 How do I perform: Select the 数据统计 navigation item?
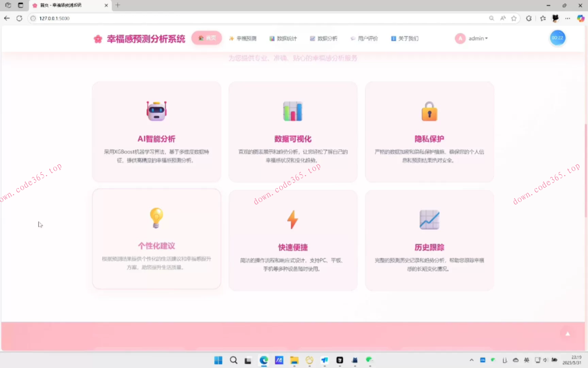tap(283, 38)
